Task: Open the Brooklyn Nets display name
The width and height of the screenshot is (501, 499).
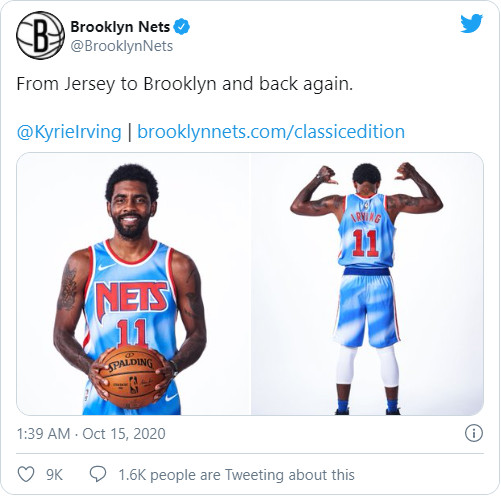Action: click(x=120, y=27)
